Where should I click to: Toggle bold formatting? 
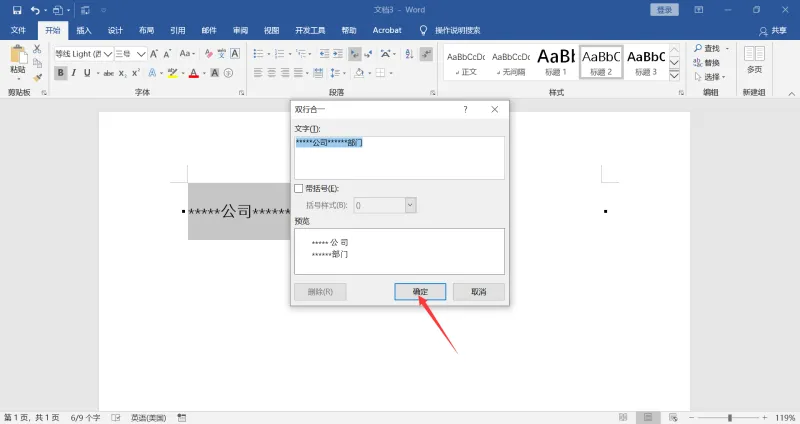pyautogui.click(x=60, y=73)
